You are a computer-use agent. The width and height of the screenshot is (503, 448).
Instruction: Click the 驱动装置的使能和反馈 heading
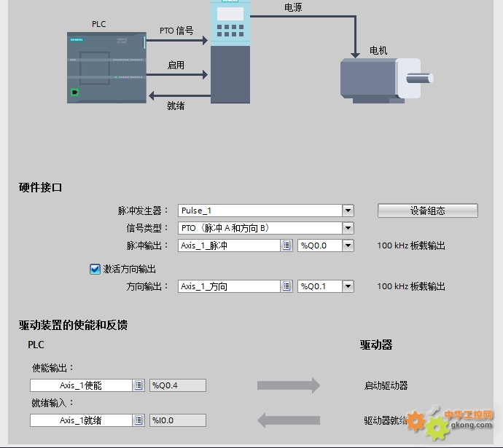click(73, 325)
